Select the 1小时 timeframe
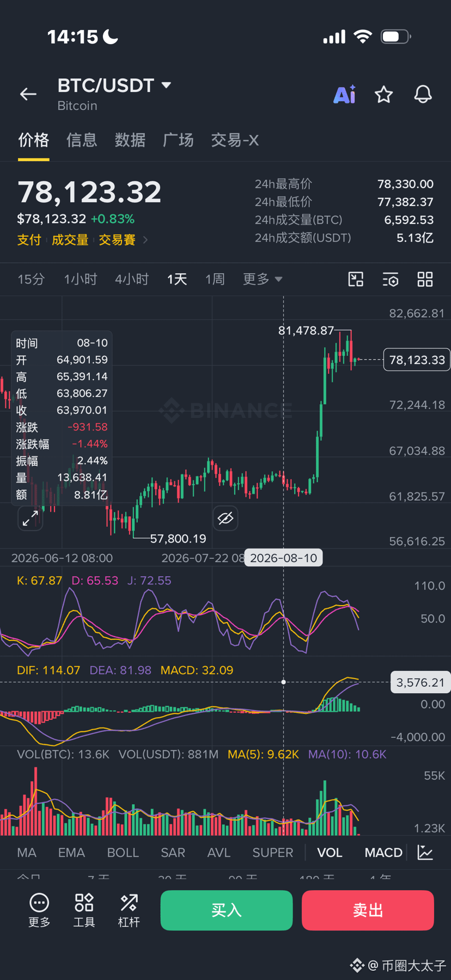This screenshot has height=980, width=451. [x=81, y=279]
